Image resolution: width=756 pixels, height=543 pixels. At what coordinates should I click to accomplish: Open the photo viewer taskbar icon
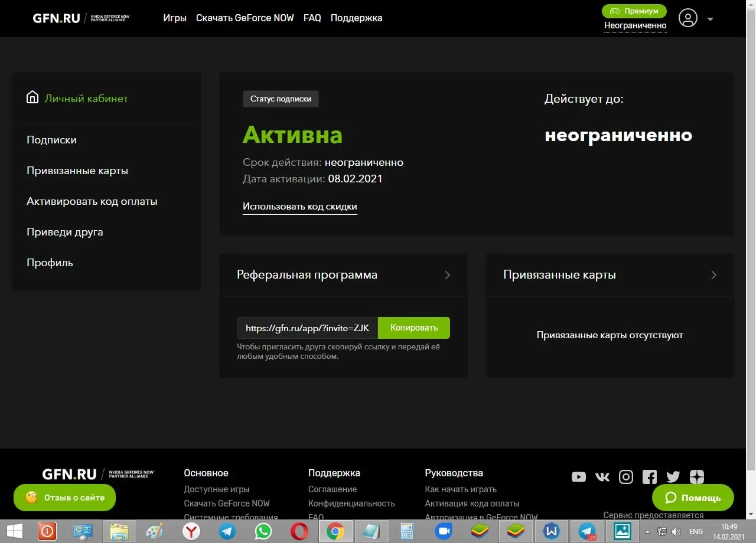point(623,531)
